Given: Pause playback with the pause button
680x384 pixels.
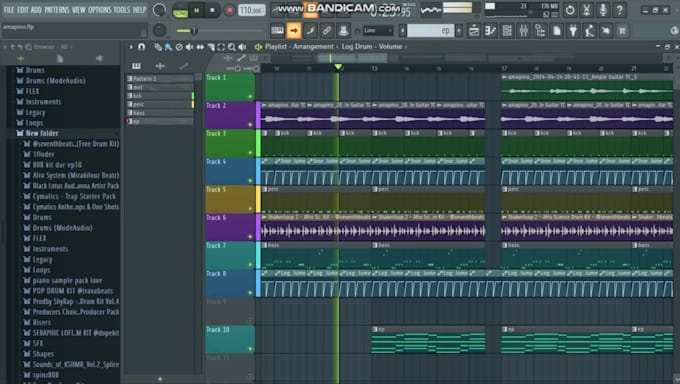Looking at the screenshot, I should point(196,10).
